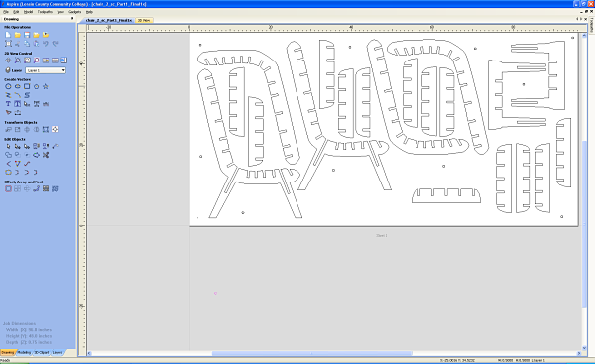The image size is (595, 364).
Task: Weld selected vectors together
Action: click(x=8, y=155)
